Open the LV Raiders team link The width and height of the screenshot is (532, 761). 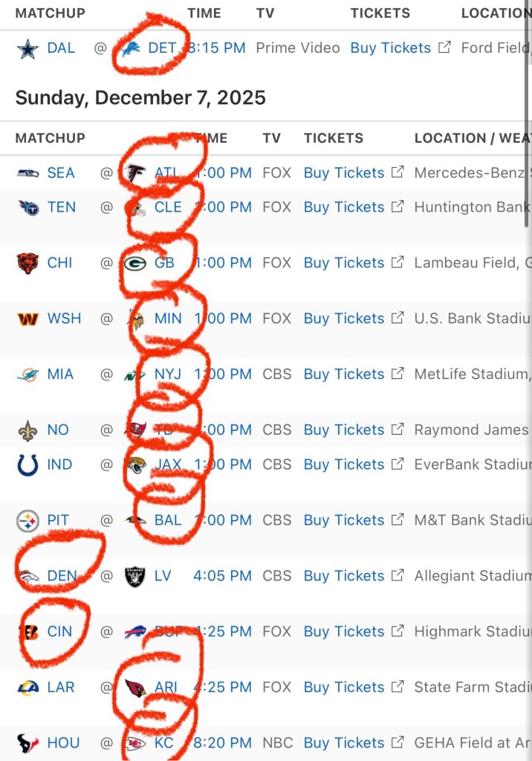point(163,576)
